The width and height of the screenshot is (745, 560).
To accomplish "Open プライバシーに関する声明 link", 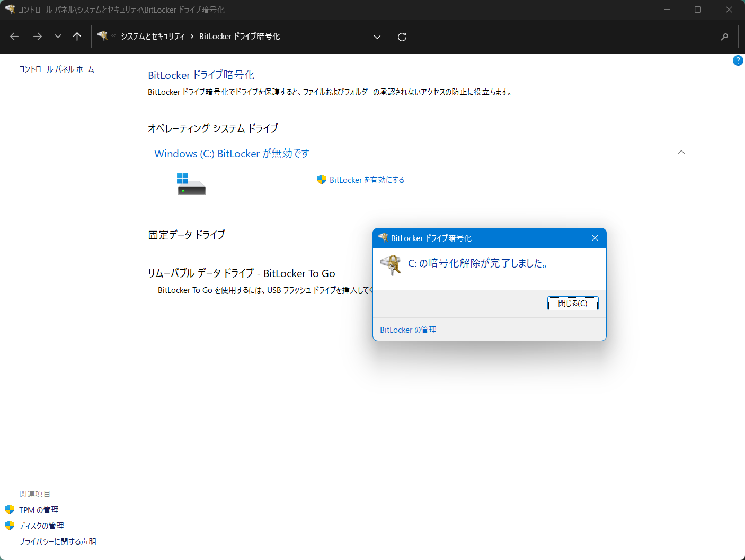I will [58, 542].
